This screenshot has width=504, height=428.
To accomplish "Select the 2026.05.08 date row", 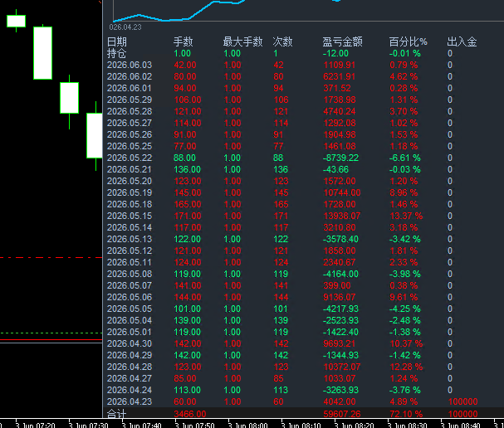I will point(130,274).
